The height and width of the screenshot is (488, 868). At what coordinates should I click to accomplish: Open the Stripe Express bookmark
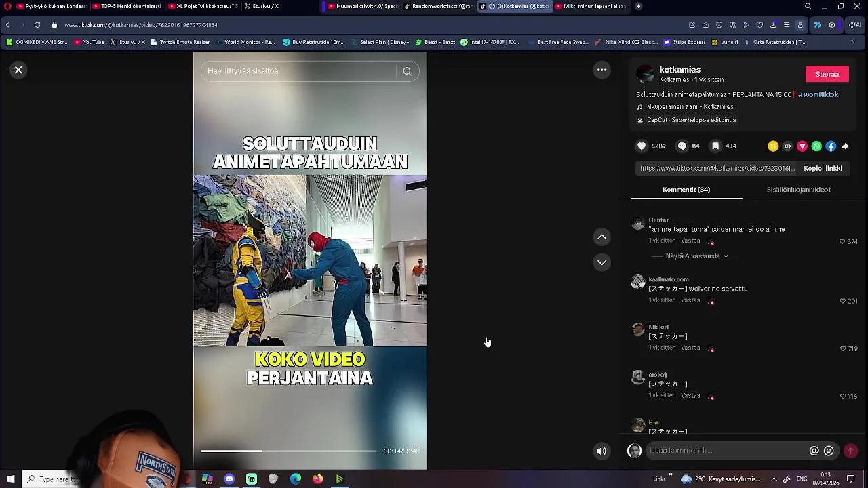pyautogui.click(x=685, y=42)
